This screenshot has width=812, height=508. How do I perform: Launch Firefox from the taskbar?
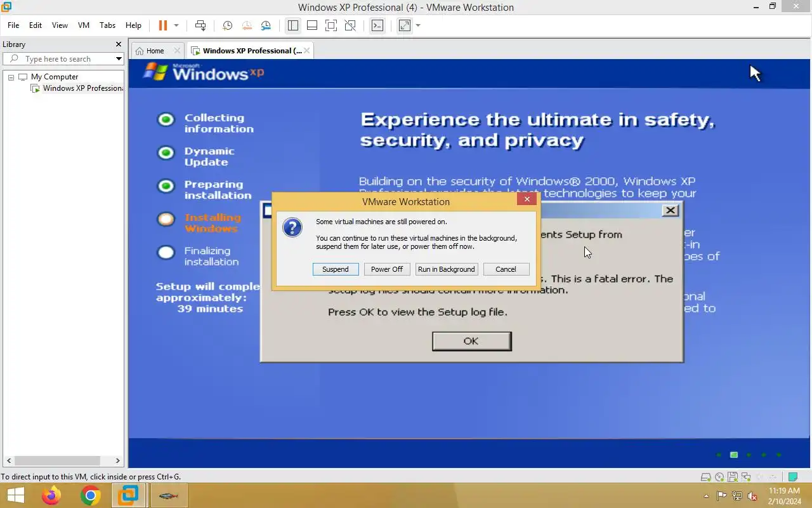coord(51,495)
